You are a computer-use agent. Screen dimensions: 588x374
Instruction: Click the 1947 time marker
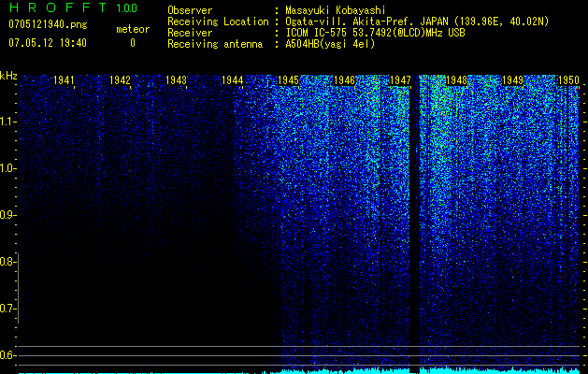[x=400, y=80]
